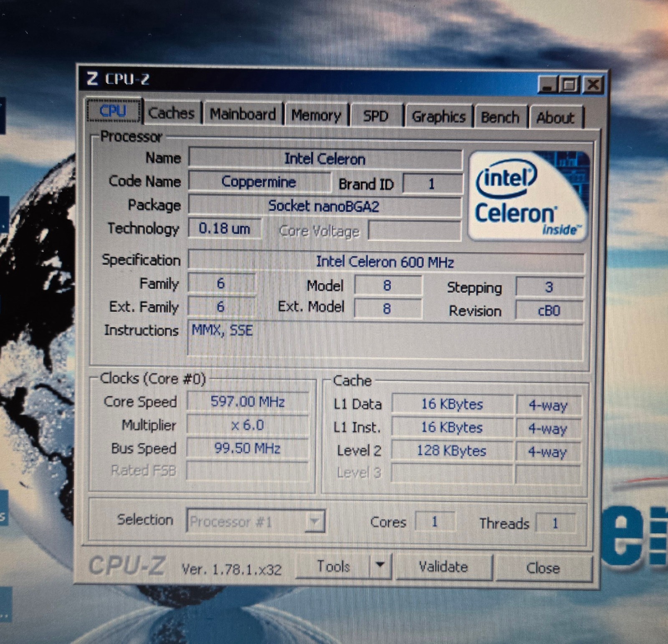Image resolution: width=668 pixels, height=644 pixels.
Task: Click the Ext. Family value 6
Action: (x=221, y=307)
